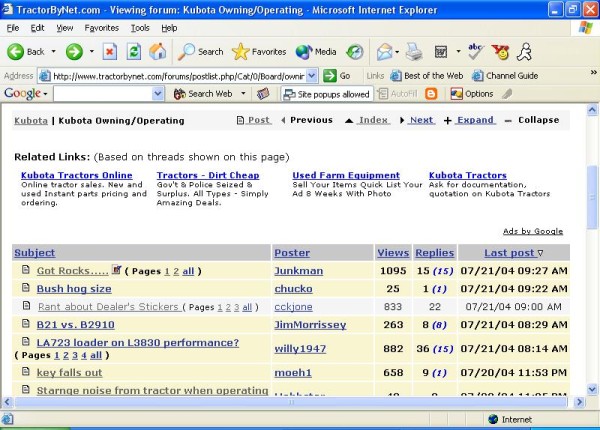
Task: Click the Windows flag logo icon
Action: [x=585, y=28]
